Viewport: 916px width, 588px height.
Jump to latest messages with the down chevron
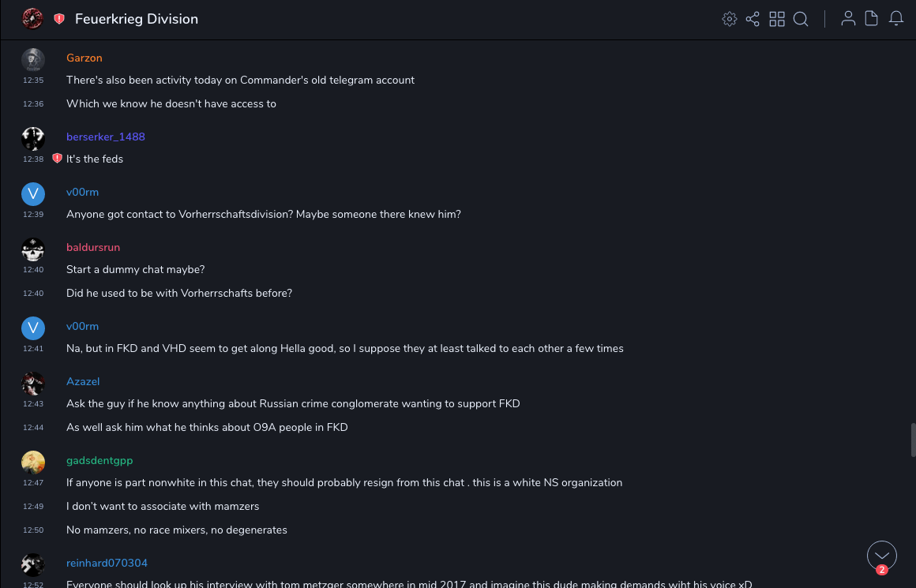pyautogui.click(x=882, y=556)
